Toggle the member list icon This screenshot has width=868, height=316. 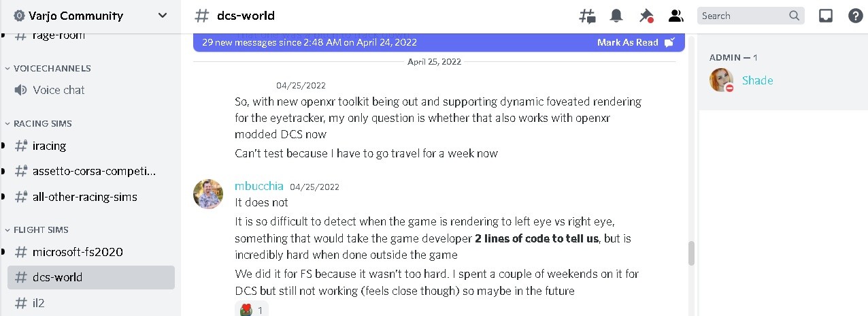675,16
